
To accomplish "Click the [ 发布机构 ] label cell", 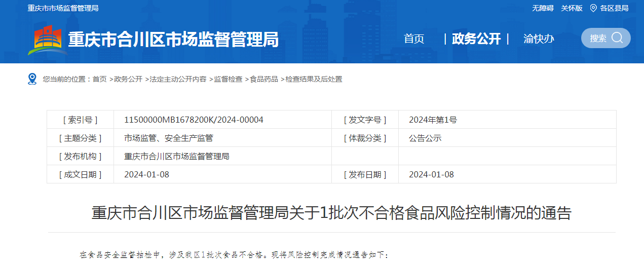I will coord(80,156).
